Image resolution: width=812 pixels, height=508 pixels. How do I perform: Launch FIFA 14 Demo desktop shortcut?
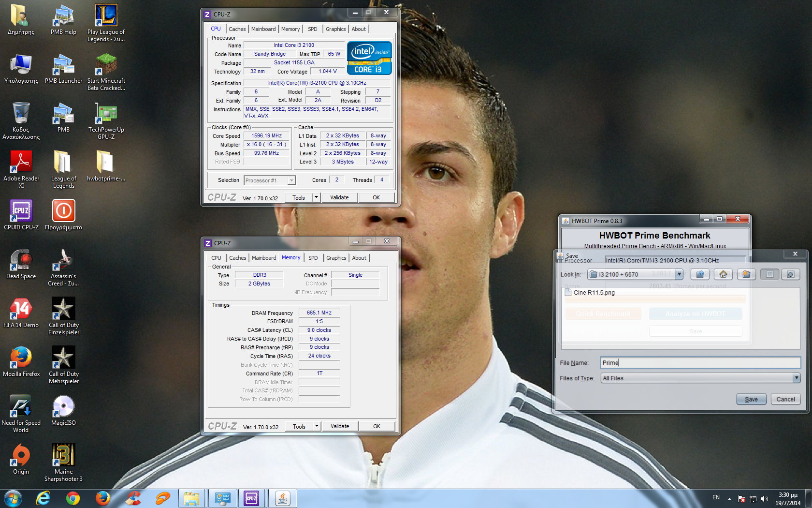[x=21, y=313]
